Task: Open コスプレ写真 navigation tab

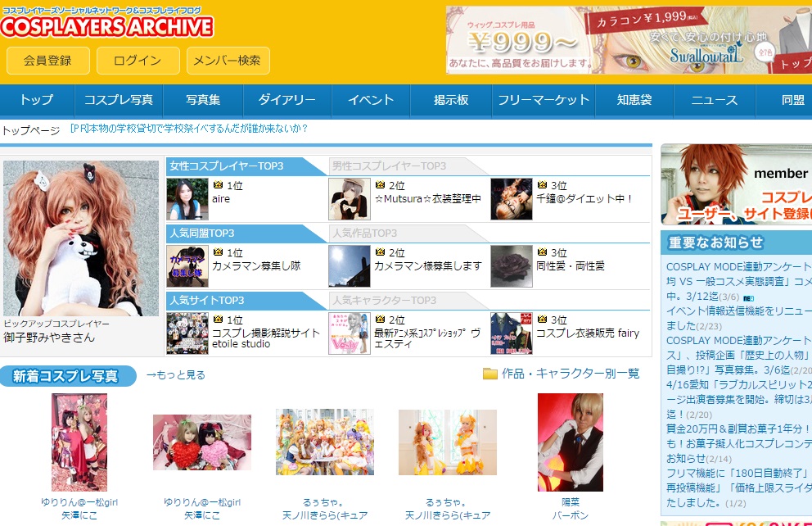Action: [119, 99]
